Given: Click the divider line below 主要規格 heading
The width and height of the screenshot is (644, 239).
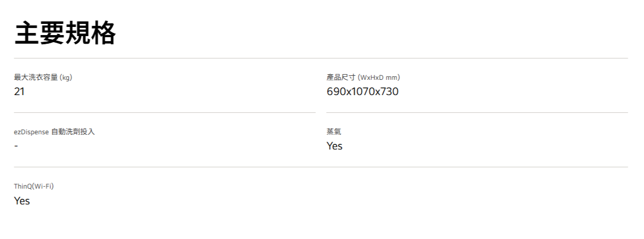Looking at the screenshot, I should 321,58.
